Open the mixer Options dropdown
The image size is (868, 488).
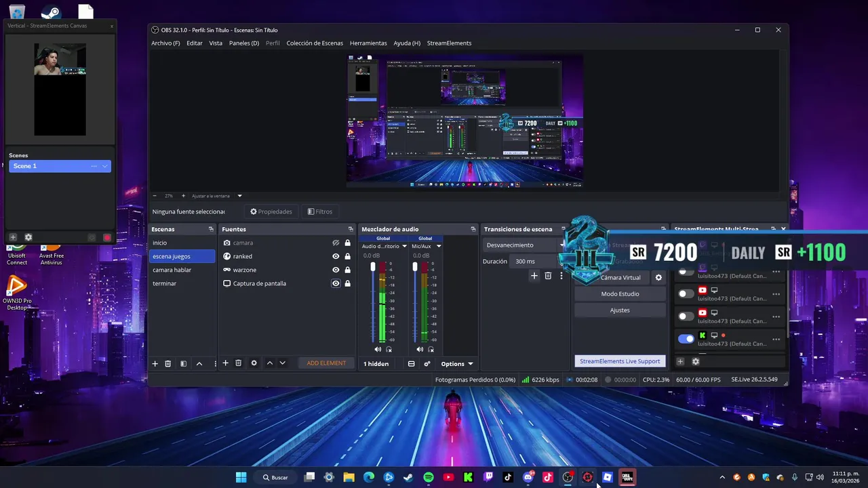(x=457, y=364)
